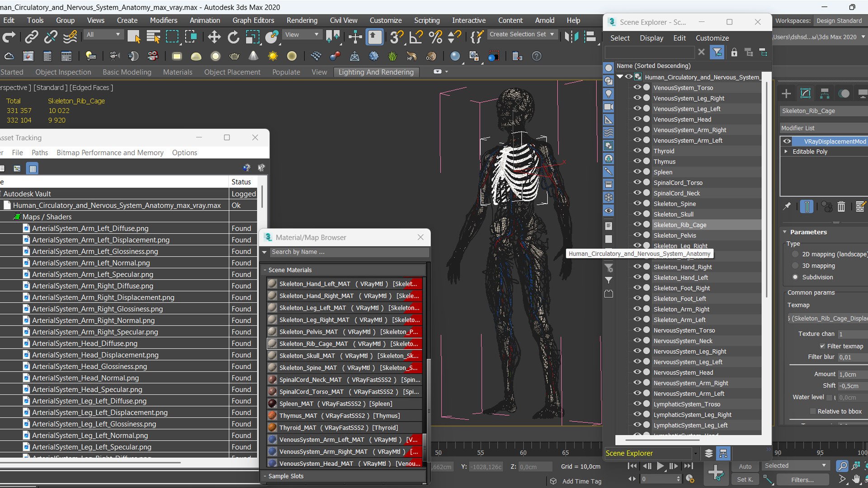Open the Create panel plus tab
The height and width of the screenshot is (488, 868).
tap(786, 94)
